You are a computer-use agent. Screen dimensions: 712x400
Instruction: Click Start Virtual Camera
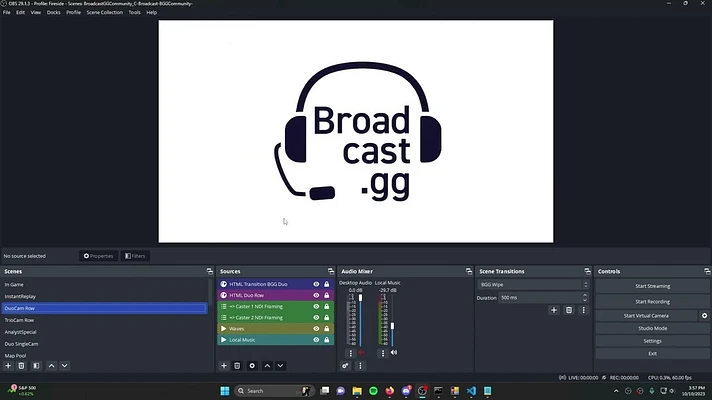646,316
